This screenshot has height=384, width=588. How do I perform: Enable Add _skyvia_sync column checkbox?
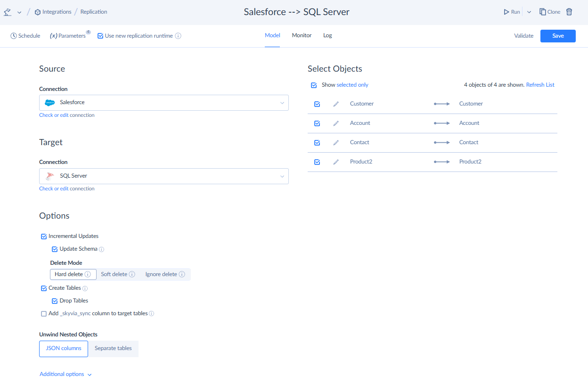[x=44, y=314]
